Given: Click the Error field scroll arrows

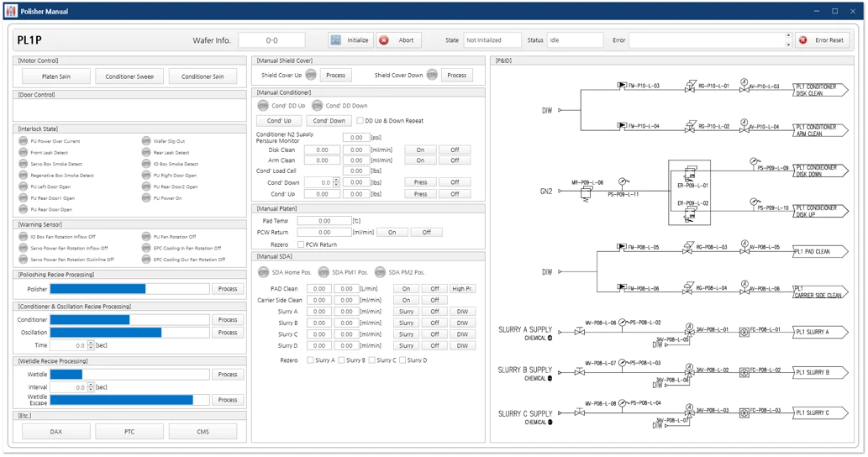Looking at the screenshot, I should pyautogui.click(x=788, y=40).
